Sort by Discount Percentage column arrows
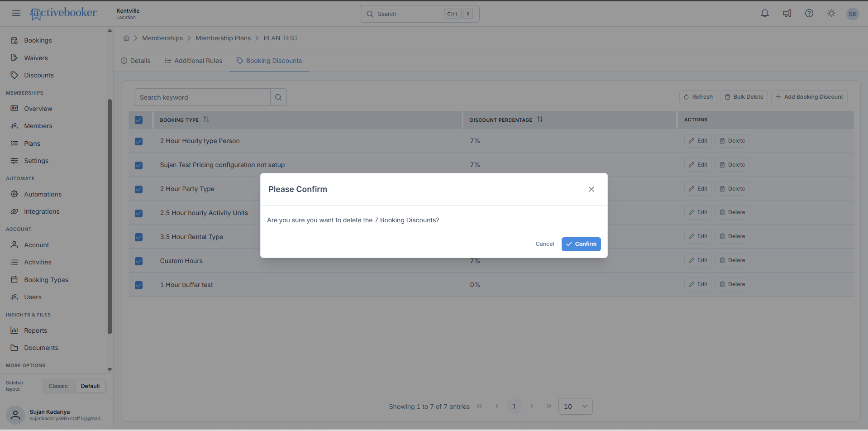 click(x=540, y=120)
